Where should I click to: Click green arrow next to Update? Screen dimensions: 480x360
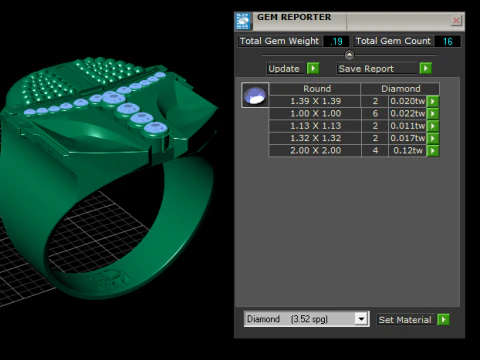click(x=313, y=68)
